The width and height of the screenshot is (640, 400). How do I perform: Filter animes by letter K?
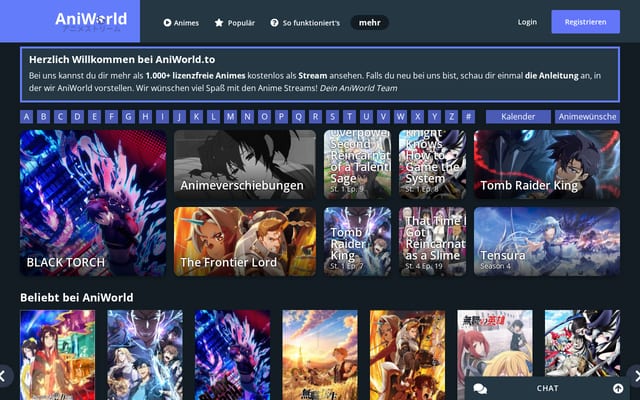pos(196,117)
